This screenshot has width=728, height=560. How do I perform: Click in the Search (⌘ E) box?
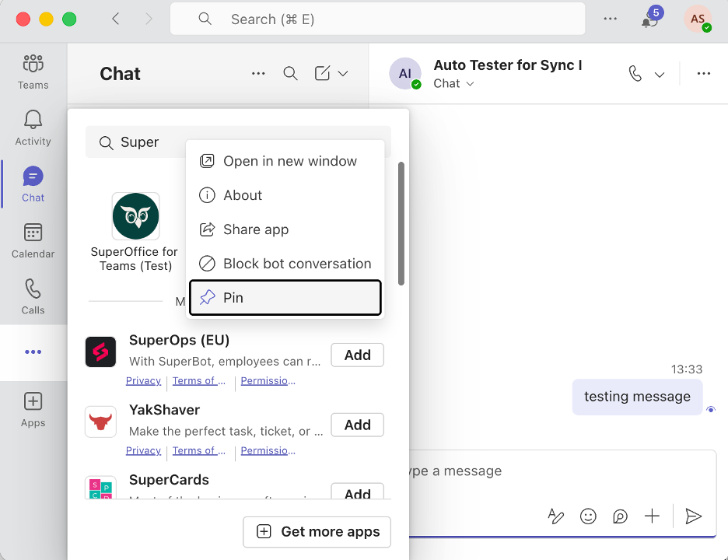tap(377, 19)
